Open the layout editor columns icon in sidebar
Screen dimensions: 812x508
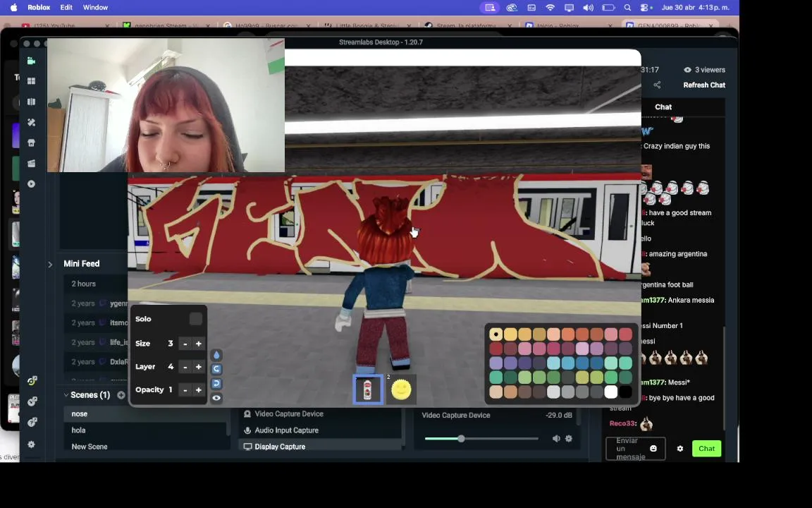pos(31,102)
